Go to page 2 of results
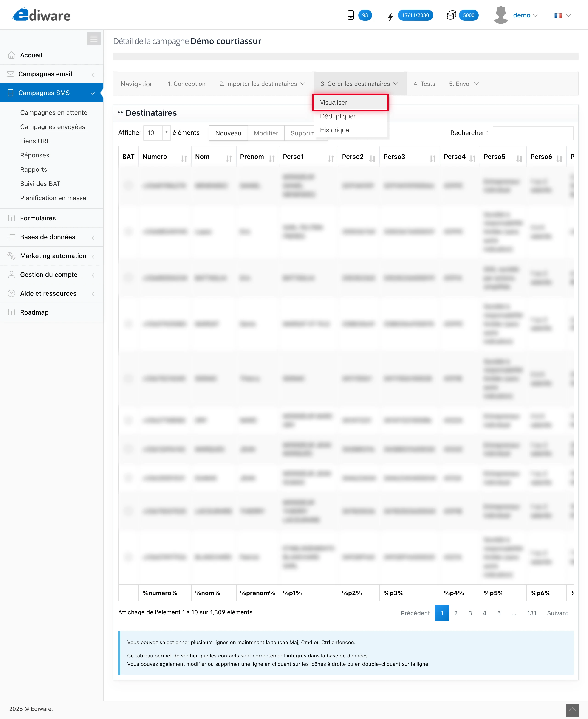Viewport: 588px width, 719px height. [456, 613]
